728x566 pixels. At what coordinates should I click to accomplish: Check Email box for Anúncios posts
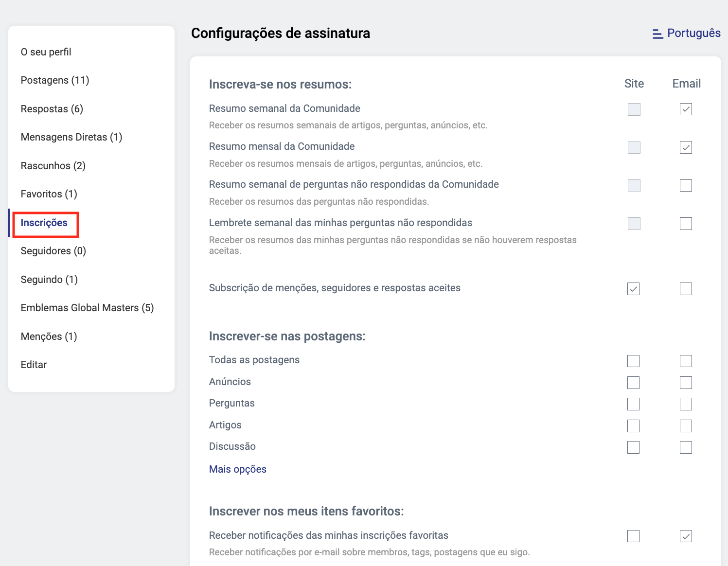coord(686,383)
